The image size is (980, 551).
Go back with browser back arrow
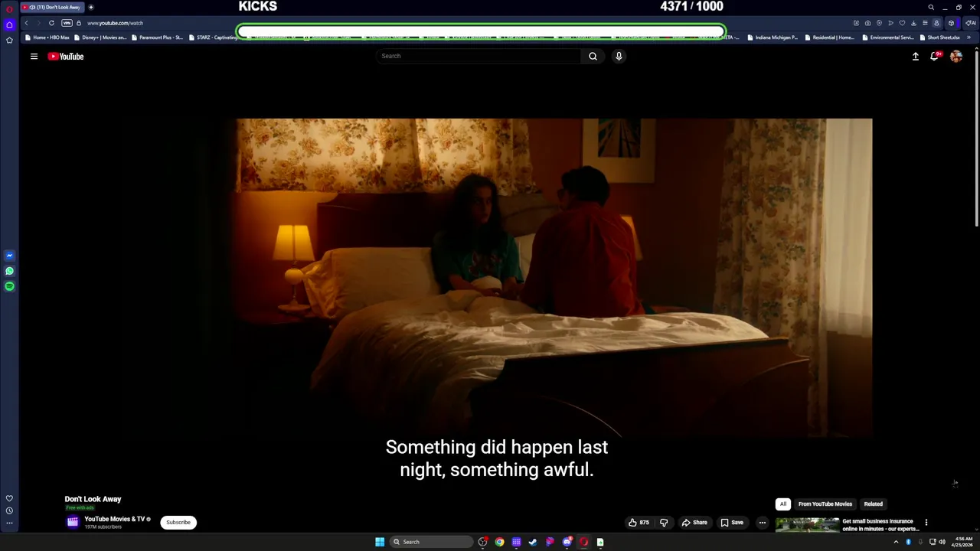coord(26,23)
